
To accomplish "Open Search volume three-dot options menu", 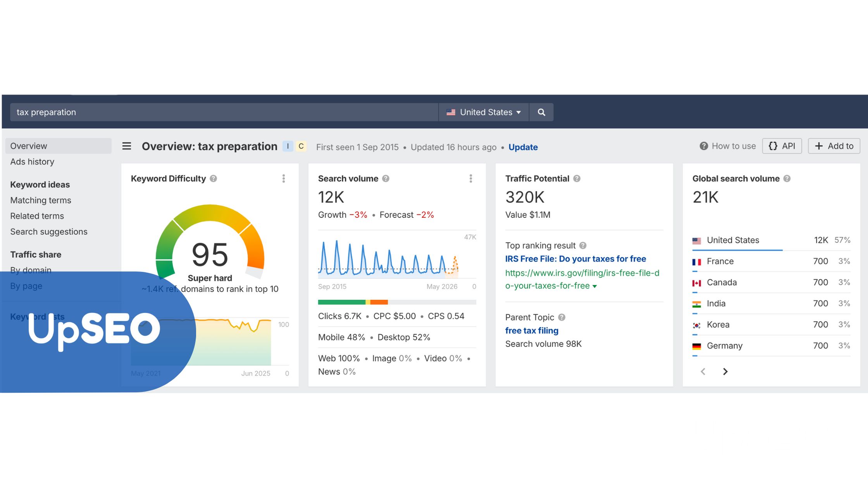I will click(x=471, y=179).
